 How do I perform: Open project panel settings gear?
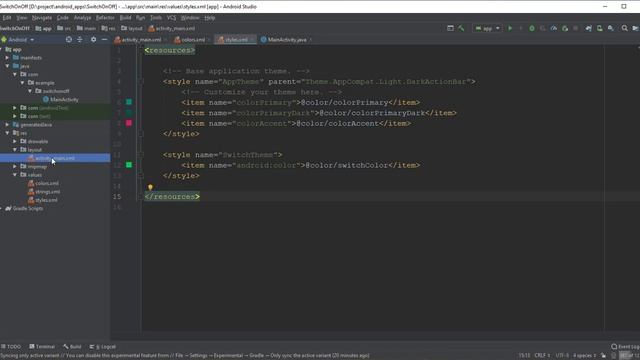click(x=93, y=39)
